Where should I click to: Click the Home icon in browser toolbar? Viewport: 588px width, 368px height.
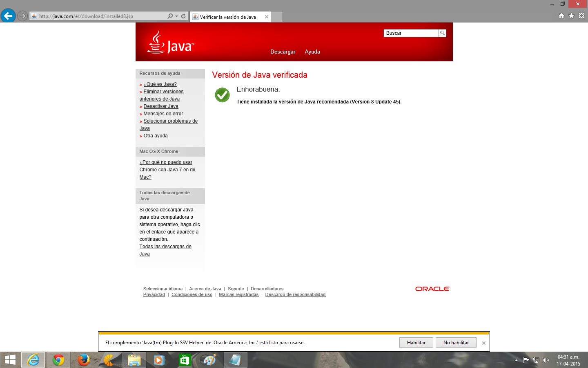561,16
